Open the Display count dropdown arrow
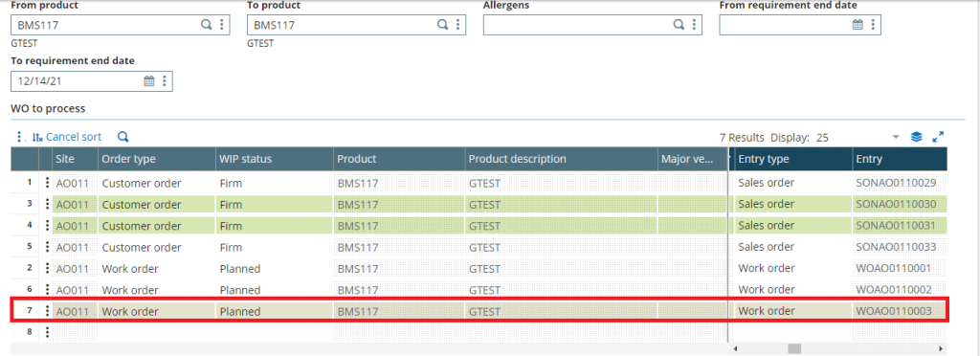980x356 pixels. 895,138
